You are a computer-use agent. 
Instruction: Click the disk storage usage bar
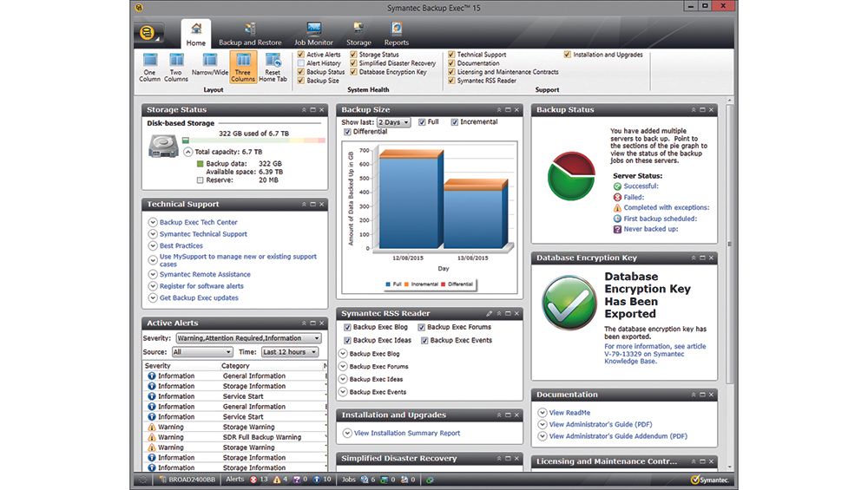[x=253, y=140]
